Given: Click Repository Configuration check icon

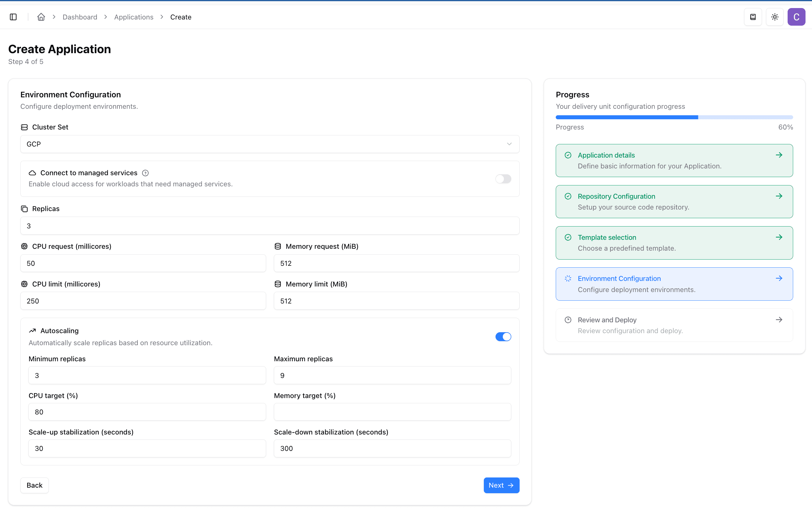Looking at the screenshot, I should 568,197.
